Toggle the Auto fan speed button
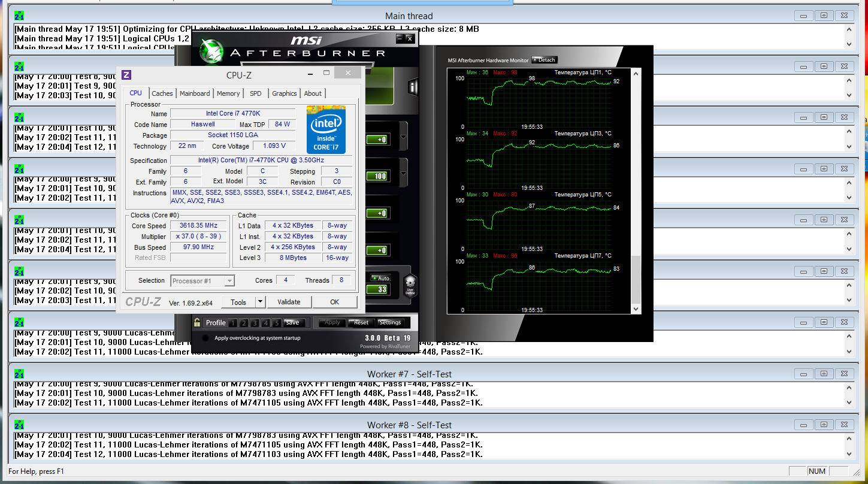Viewport: 868px width, 484px height. pyautogui.click(x=380, y=279)
